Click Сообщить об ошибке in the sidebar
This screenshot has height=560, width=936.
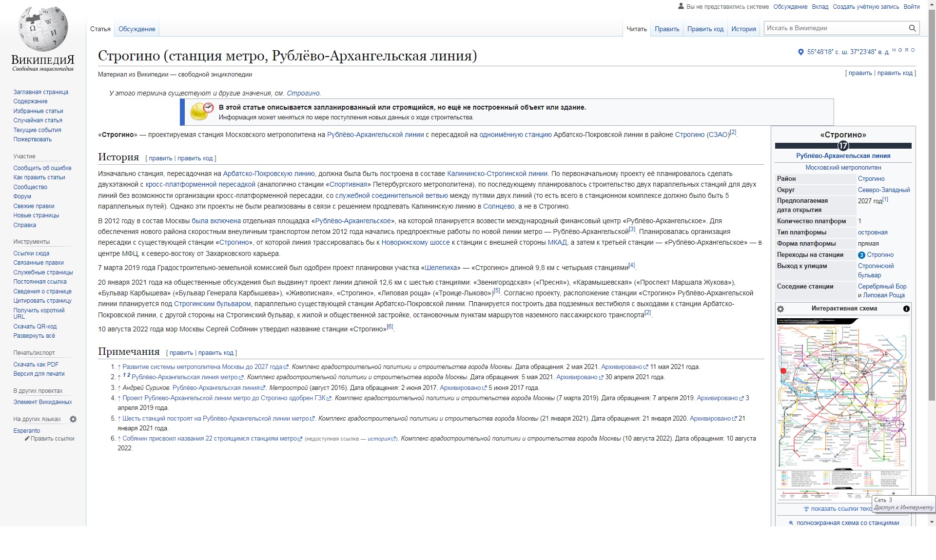(x=42, y=168)
